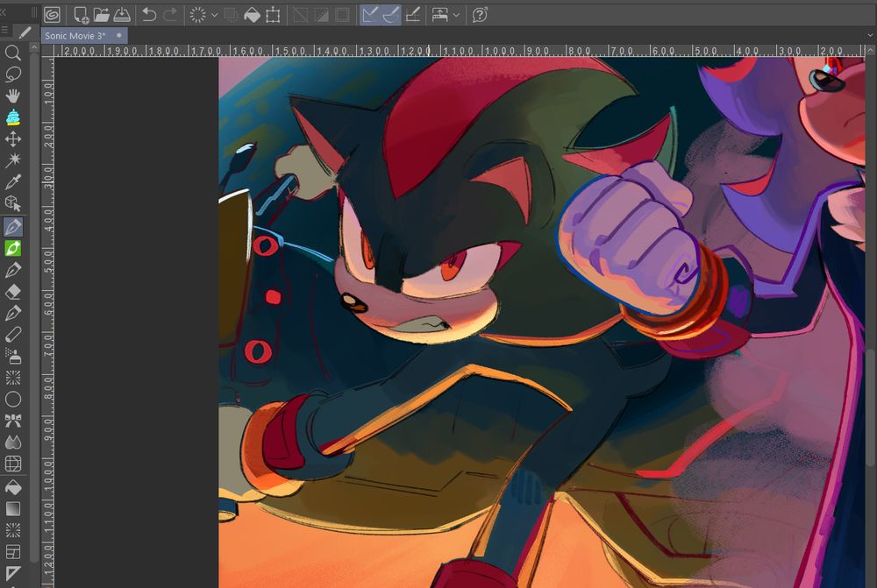Select the burst lines tool icon
Viewport: 877px width, 588px height.
click(x=13, y=530)
